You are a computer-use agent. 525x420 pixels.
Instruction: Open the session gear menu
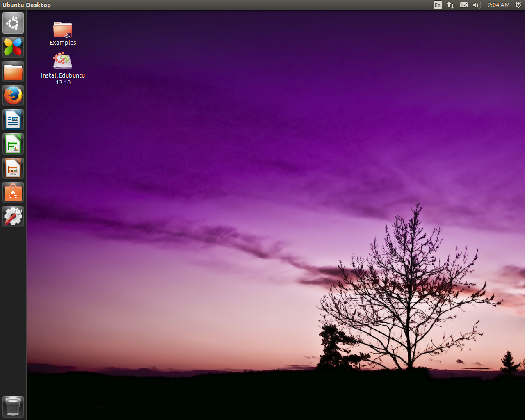(518, 5)
